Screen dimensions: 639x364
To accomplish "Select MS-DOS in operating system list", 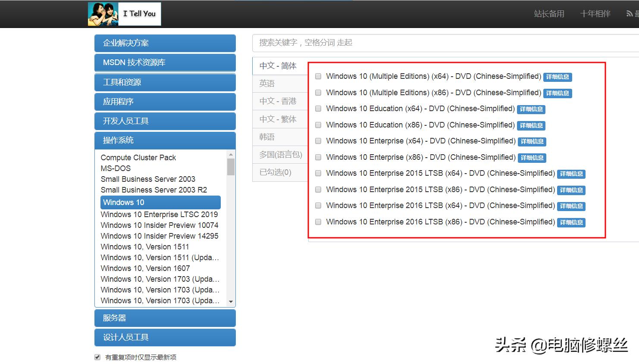I will click(116, 168).
